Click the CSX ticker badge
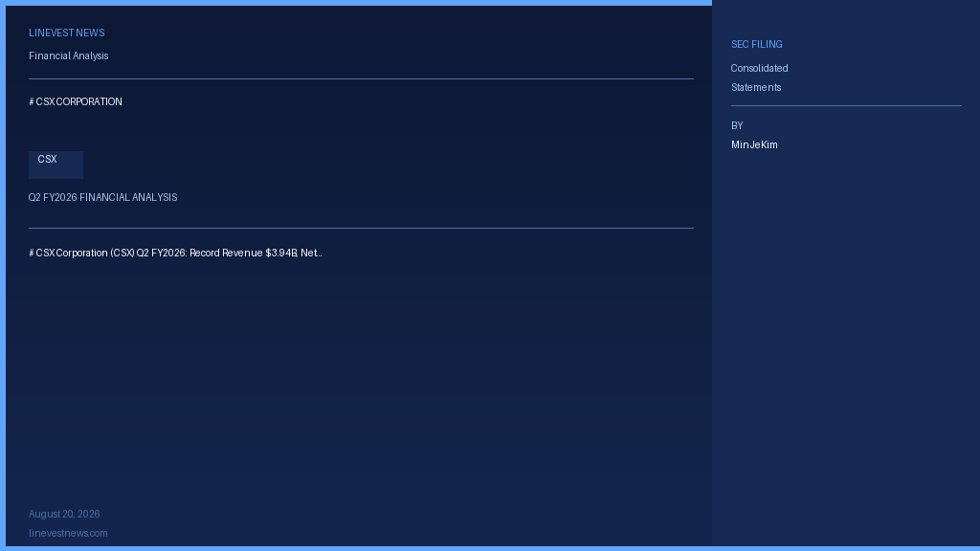 click(56, 165)
